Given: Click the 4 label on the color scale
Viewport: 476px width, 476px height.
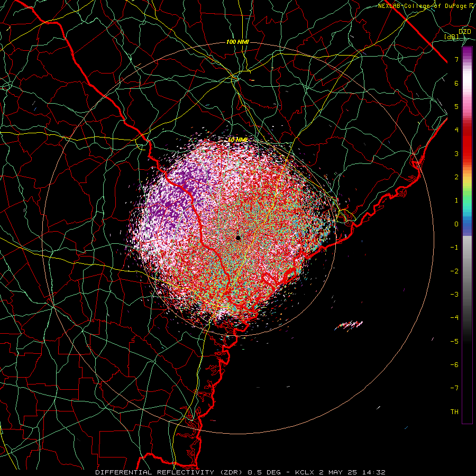Looking at the screenshot, I should [x=456, y=130].
